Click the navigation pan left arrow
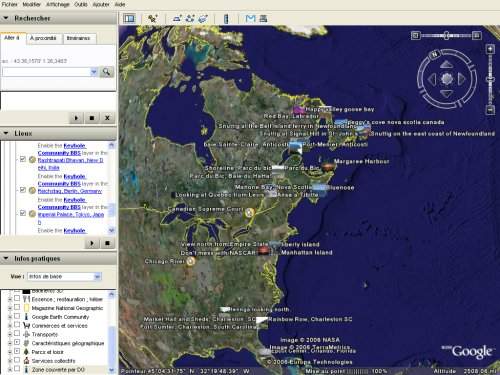The height and width of the screenshot is (375, 500). tap(432, 79)
